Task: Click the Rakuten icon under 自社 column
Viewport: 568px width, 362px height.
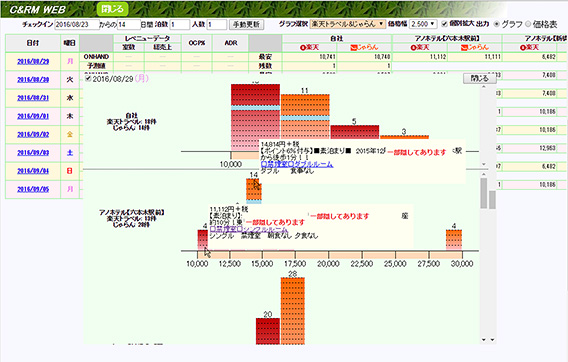Action: tap(309, 47)
